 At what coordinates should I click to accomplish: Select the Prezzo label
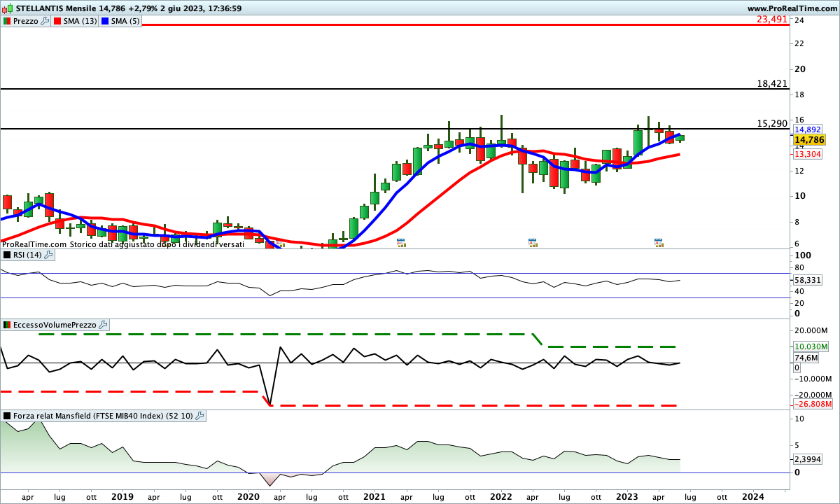[26, 21]
